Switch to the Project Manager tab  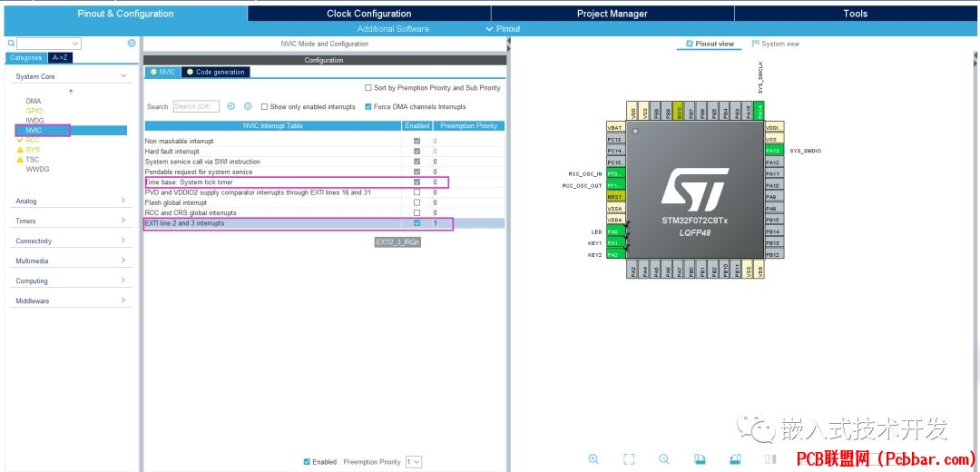point(612,14)
